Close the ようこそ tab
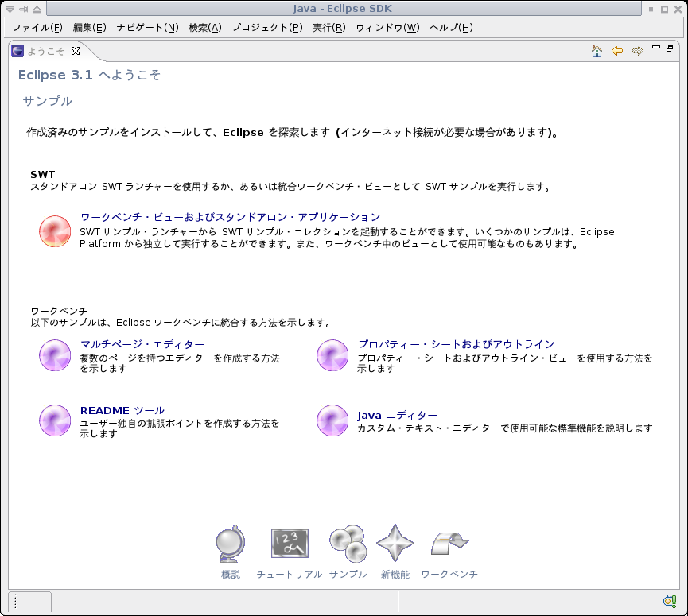 click(x=76, y=51)
